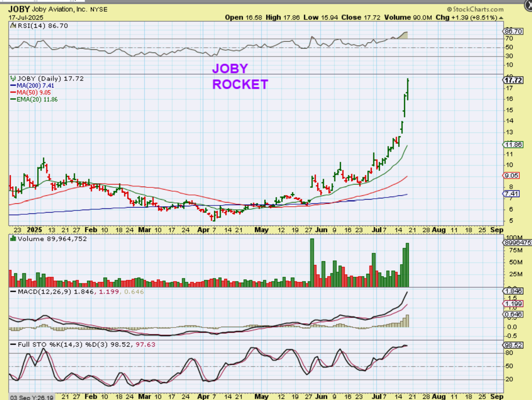Click the High 17.86 value
The image size is (532, 400).
tap(283, 17)
